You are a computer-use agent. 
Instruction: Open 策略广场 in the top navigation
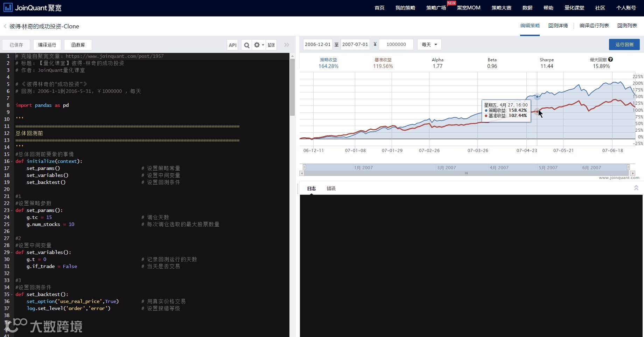[436, 8]
